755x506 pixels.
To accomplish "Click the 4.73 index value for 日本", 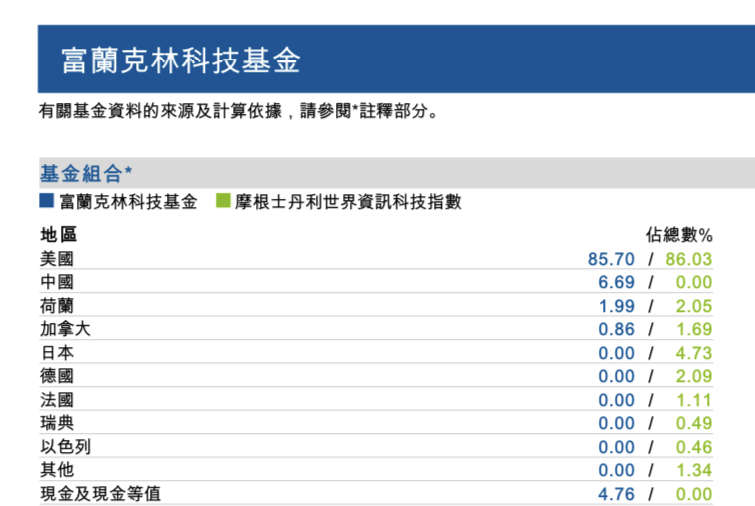I will [x=694, y=353].
